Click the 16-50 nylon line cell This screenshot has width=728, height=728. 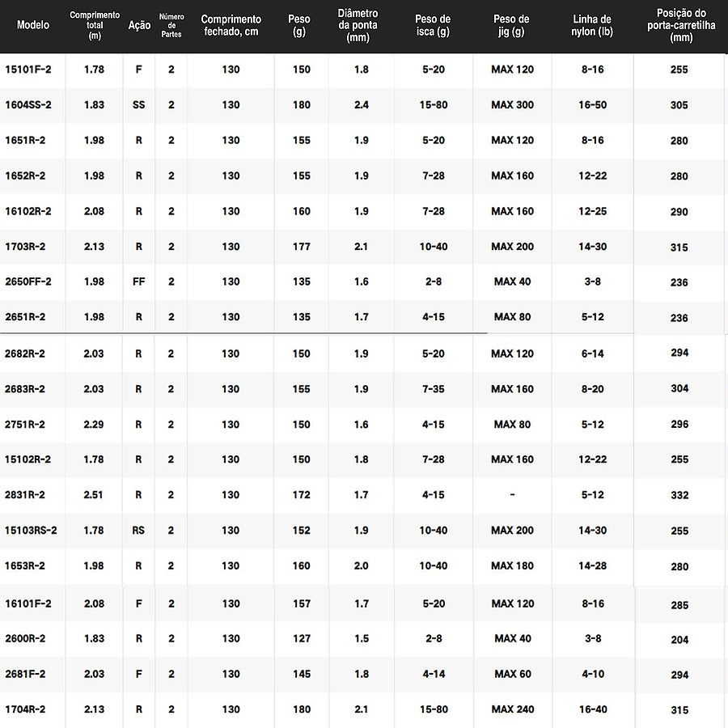(592, 105)
